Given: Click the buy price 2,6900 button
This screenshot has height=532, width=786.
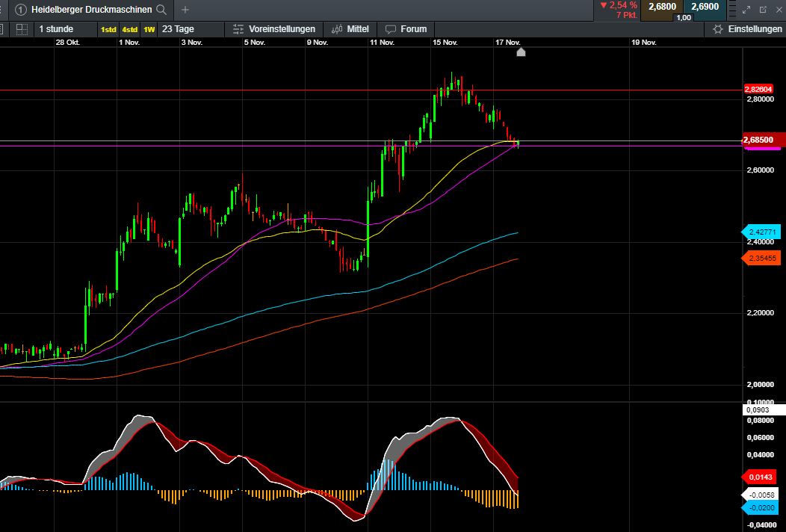Looking at the screenshot, I should pyautogui.click(x=705, y=7).
